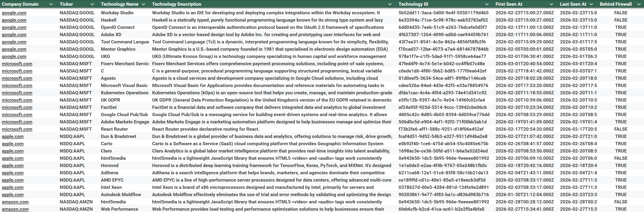Open the google.com link in the Workday Studio row
644x212 pixels.
pyautogui.click(x=14, y=13)
